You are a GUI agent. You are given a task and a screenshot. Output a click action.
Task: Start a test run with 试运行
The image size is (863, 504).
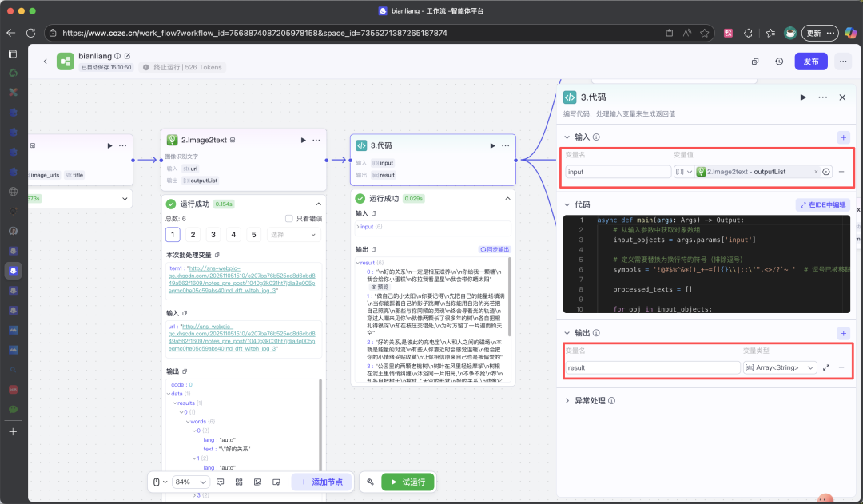[408, 482]
